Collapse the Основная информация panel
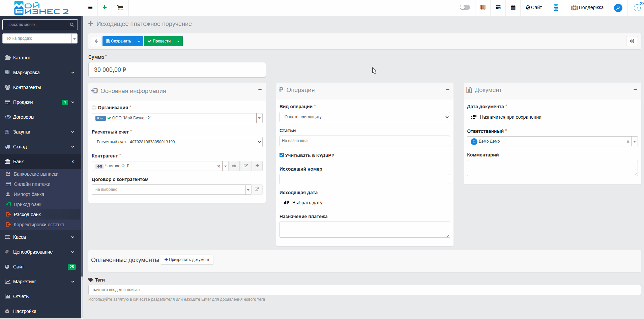Viewport: 644px width, 319px height. pos(260,90)
